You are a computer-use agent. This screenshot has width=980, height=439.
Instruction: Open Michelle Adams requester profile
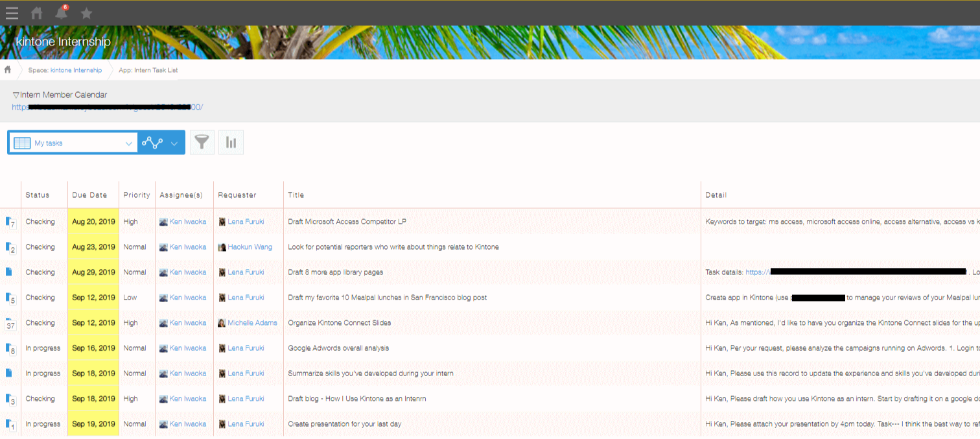point(252,323)
